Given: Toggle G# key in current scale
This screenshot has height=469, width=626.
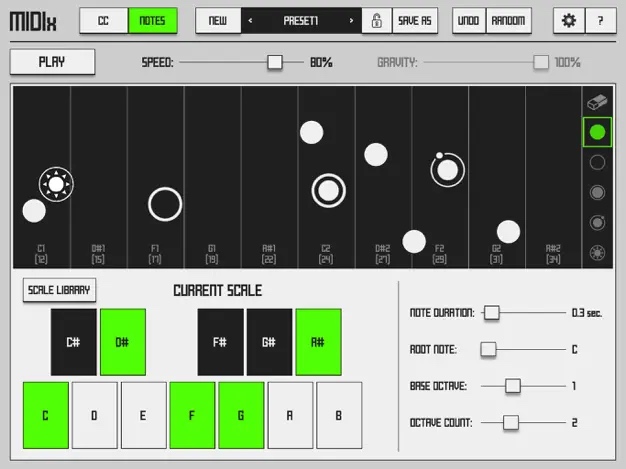Looking at the screenshot, I should click(269, 342).
